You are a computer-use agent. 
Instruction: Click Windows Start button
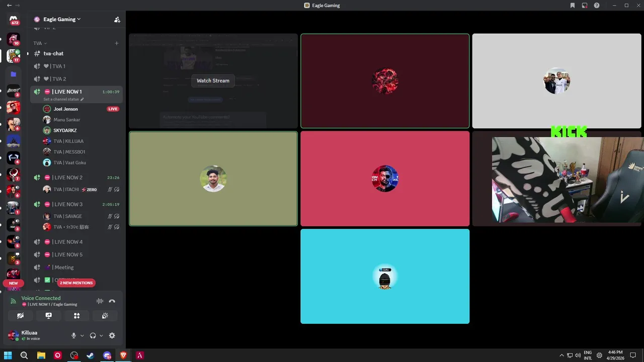point(8,355)
